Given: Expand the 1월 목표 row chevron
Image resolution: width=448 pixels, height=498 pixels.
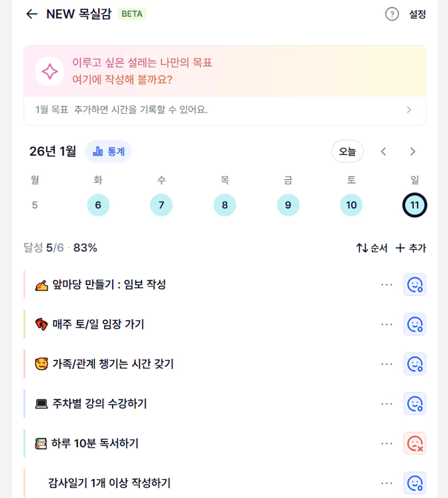Looking at the screenshot, I should click(x=408, y=110).
